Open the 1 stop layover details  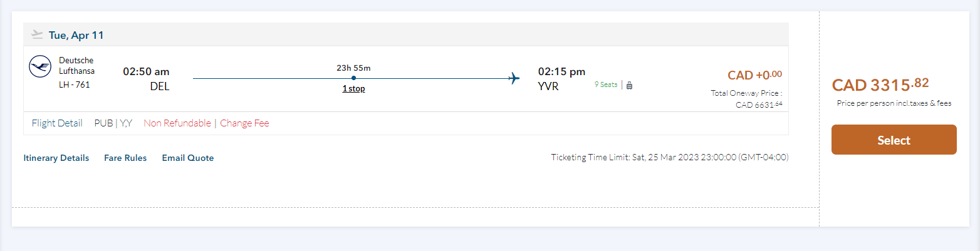click(x=353, y=89)
